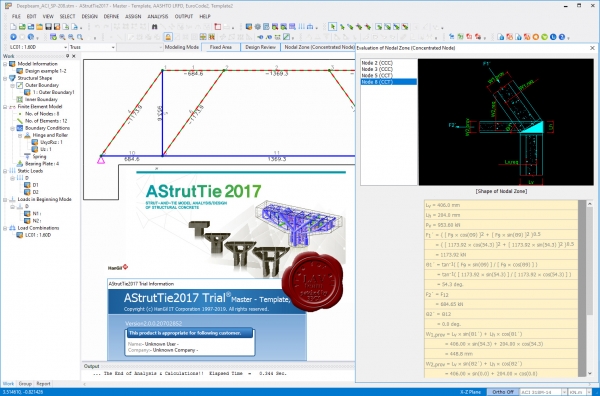Collapse the Hinge and Roller tree node
600x396 pixels.
[x=20, y=135]
